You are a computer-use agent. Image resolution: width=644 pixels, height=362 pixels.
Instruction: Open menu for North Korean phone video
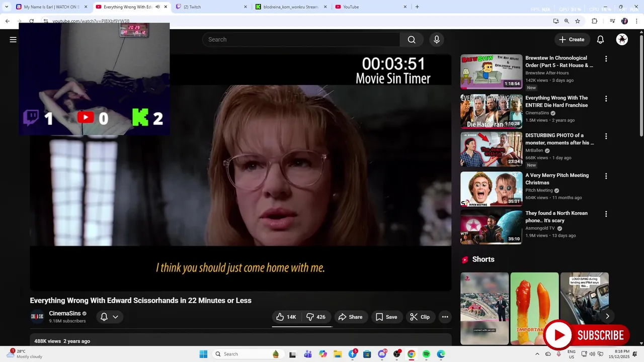tap(606, 214)
